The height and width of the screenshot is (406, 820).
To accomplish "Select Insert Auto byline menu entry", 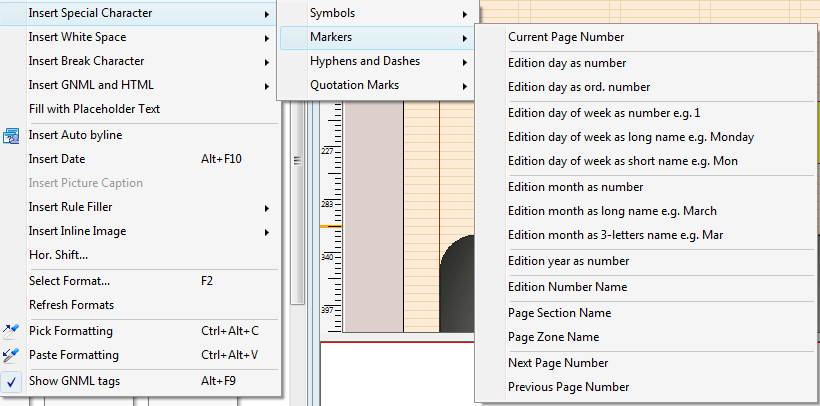I will [140, 135].
